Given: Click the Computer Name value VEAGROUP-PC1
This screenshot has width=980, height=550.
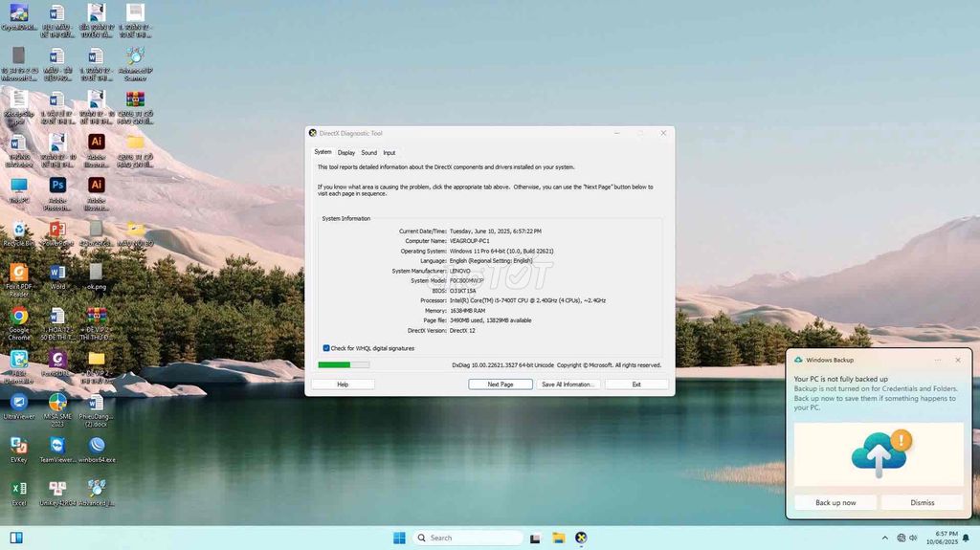Looking at the screenshot, I should 469,241.
